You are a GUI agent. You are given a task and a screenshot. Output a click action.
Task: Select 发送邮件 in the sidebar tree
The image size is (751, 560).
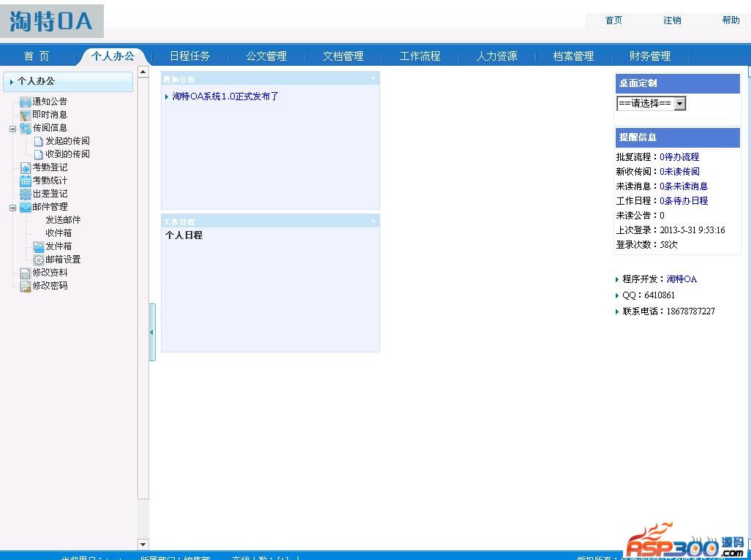tap(63, 220)
